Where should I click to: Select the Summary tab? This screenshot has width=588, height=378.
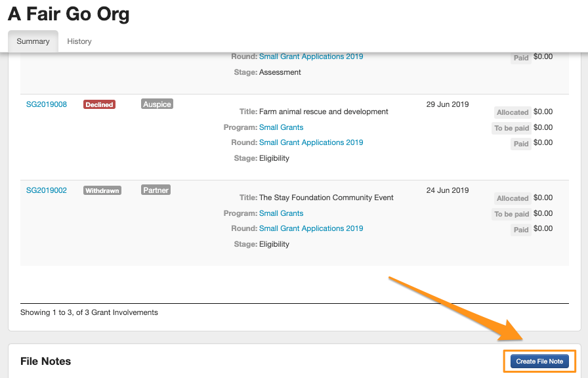33,41
